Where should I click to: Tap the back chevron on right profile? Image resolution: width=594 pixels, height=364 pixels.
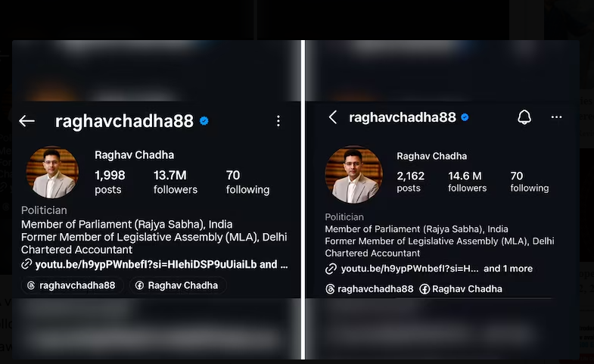[333, 117]
